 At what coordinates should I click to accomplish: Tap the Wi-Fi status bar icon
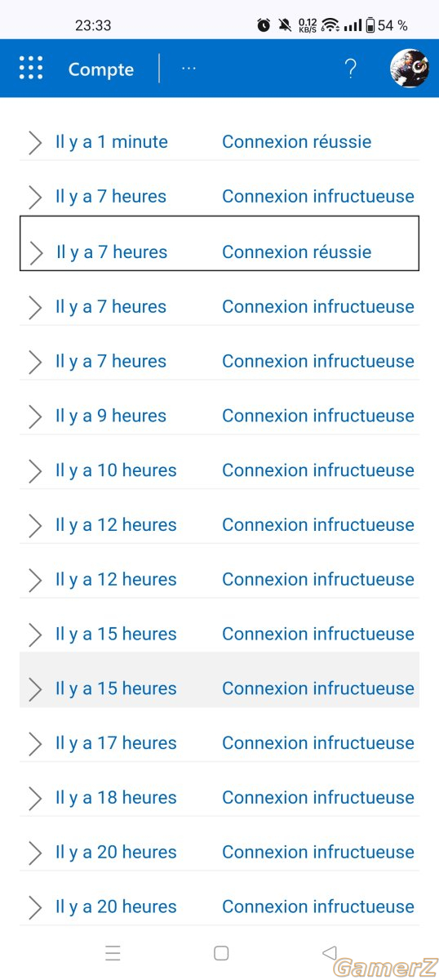coord(330,25)
